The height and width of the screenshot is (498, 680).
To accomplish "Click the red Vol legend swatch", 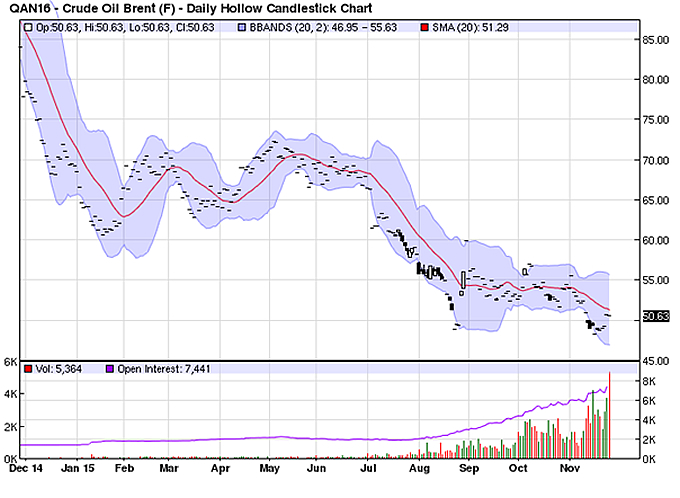I will click(29, 370).
